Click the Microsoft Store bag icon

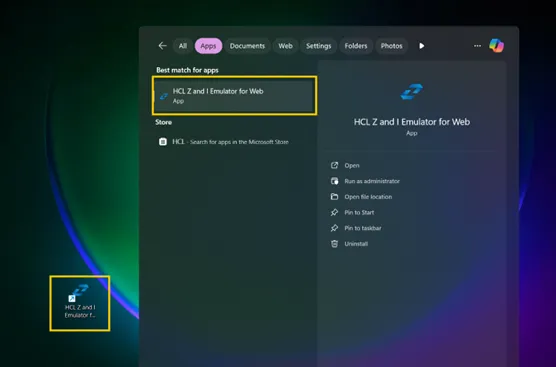163,142
